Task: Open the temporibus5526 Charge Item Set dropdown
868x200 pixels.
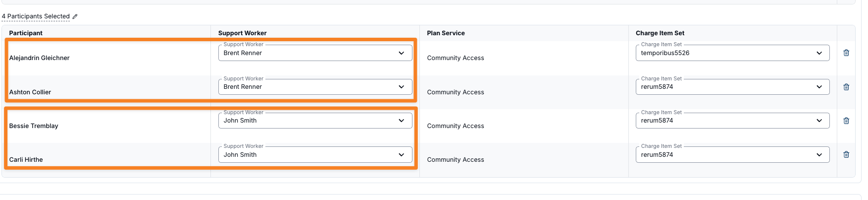Action: 732,53
